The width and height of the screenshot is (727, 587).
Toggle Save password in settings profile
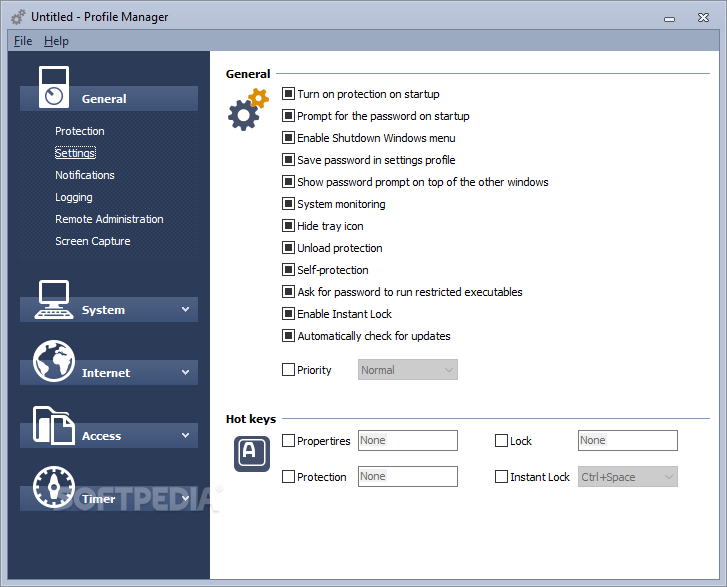click(288, 160)
